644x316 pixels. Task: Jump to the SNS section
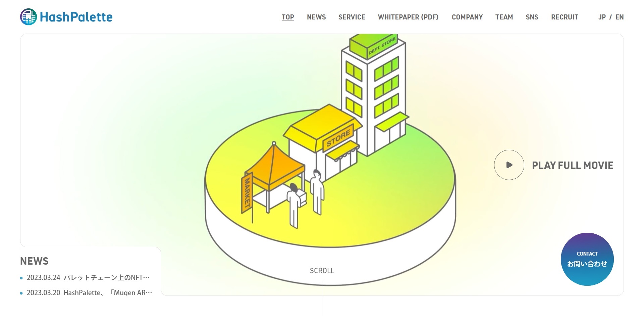pos(532,17)
